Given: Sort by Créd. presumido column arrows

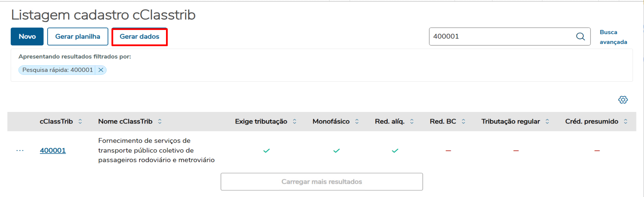Looking at the screenshot, I should (625, 122).
